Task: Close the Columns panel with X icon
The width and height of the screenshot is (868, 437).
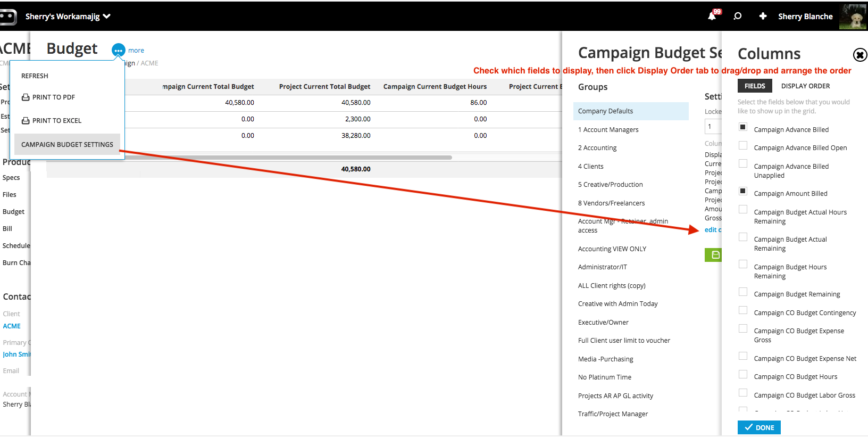Action: click(860, 55)
